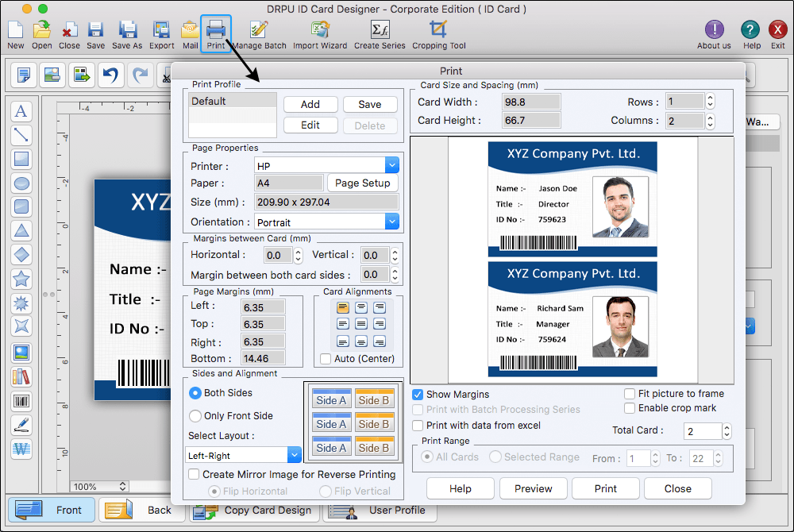Select the Barcode tool in sidebar
The width and height of the screenshot is (794, 532).
(x=21, y=401)
